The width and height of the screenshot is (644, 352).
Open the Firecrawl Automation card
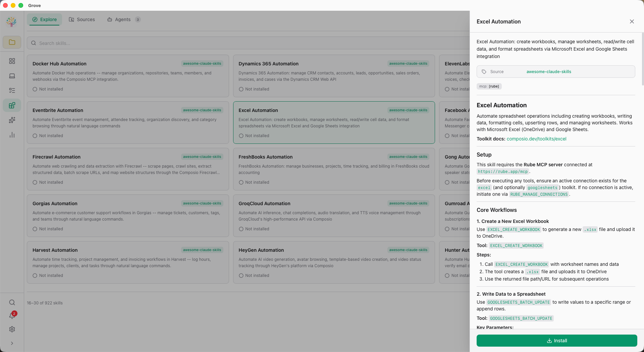point(128,169)
